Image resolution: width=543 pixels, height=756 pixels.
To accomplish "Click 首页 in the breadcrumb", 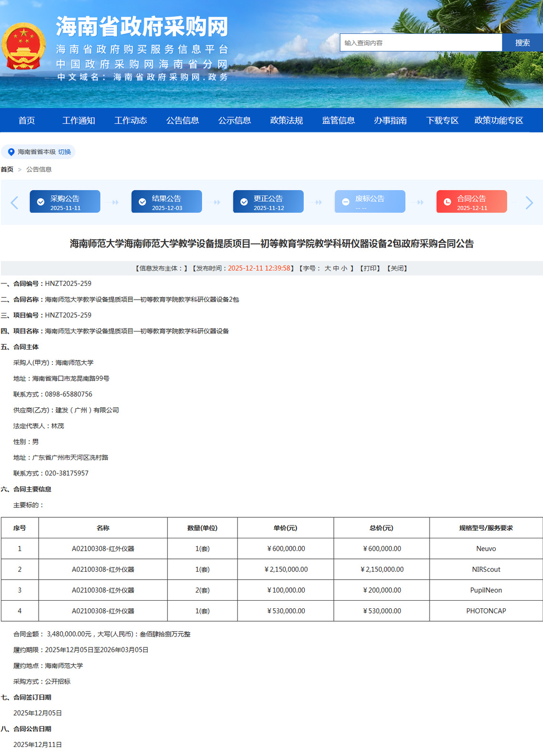I will [x=7, y=170].
